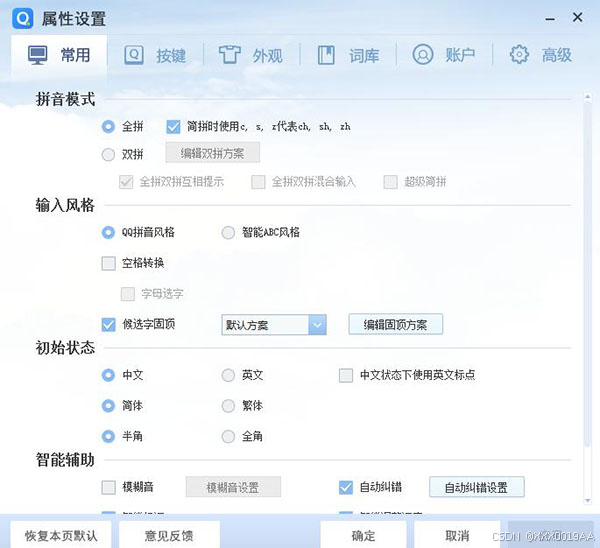Click the QQ Pinyin logo icon

[x=23, y=18]
